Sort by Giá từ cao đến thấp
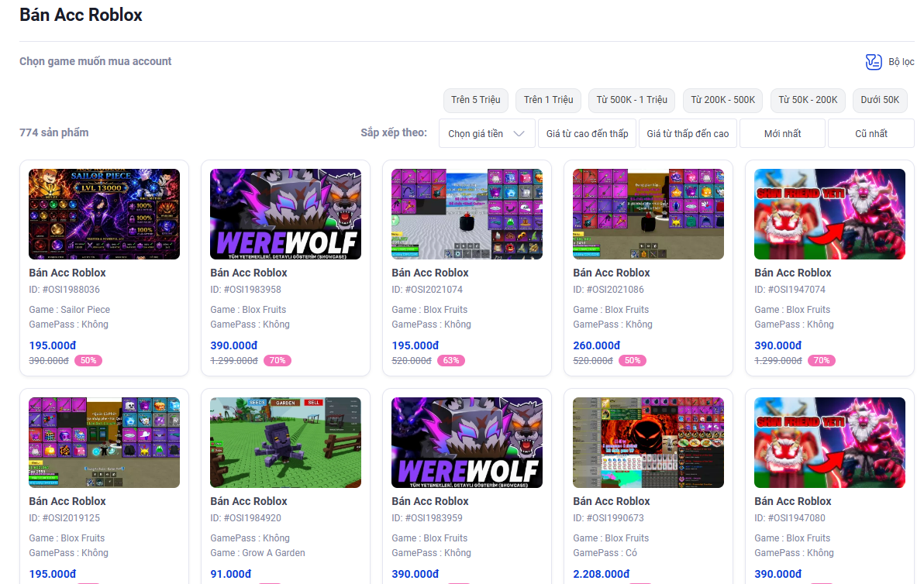Image resolution: width=924 pixels, height=584 pixels. [x=587, y=134]
